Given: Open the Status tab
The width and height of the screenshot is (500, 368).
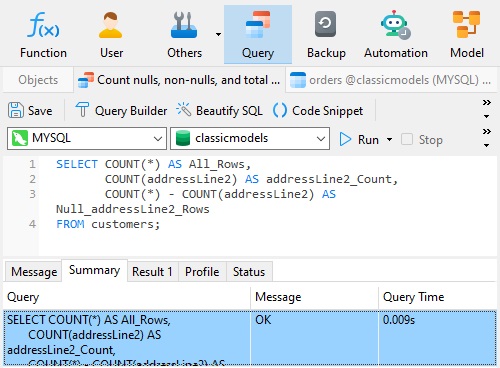Looking at the screenshot, I should click(x=249, y=272).
